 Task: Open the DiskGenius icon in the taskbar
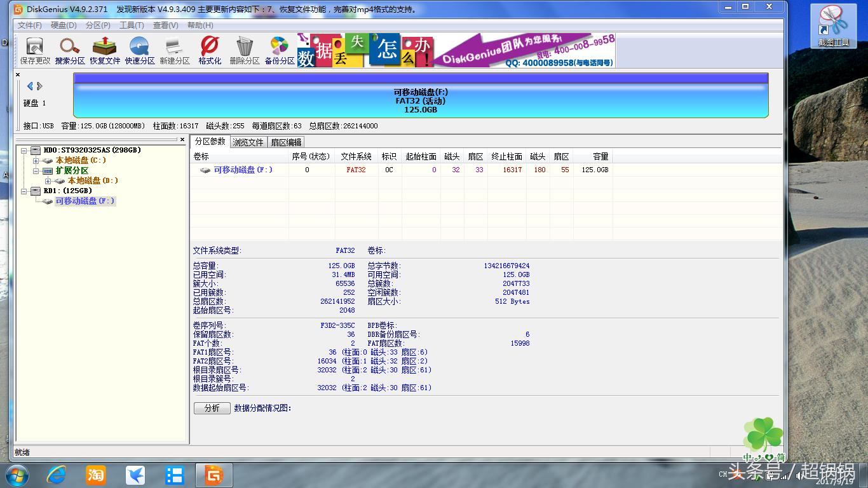[x=214, y=474]
